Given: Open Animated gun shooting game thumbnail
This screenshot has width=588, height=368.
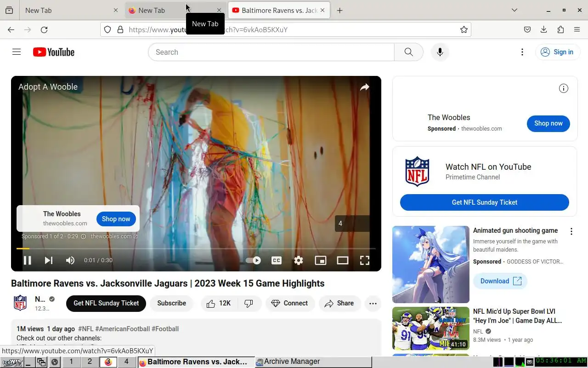Looking at the screenshot, I should click(x=431, y=264).
